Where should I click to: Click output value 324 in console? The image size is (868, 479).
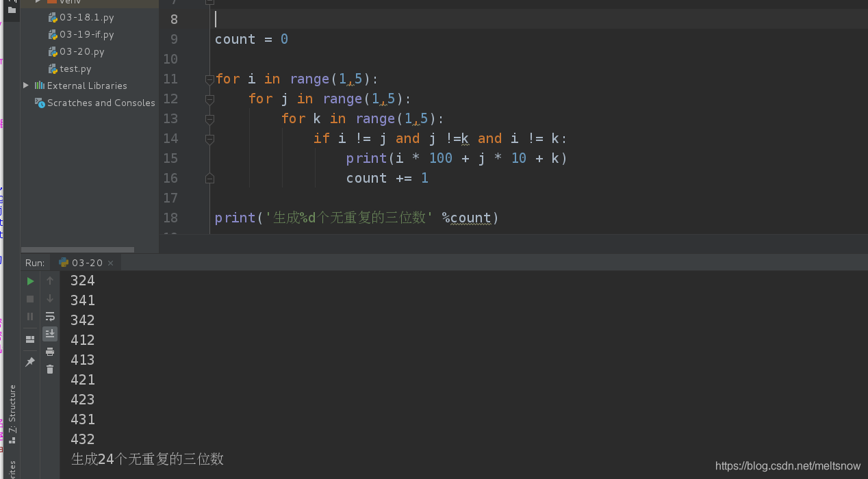click(83, 281)
